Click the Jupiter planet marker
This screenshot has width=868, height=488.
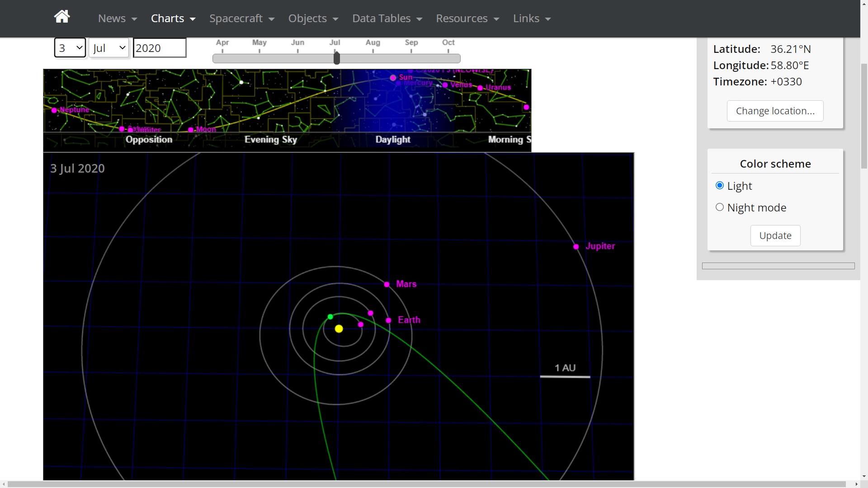point(576,247)
